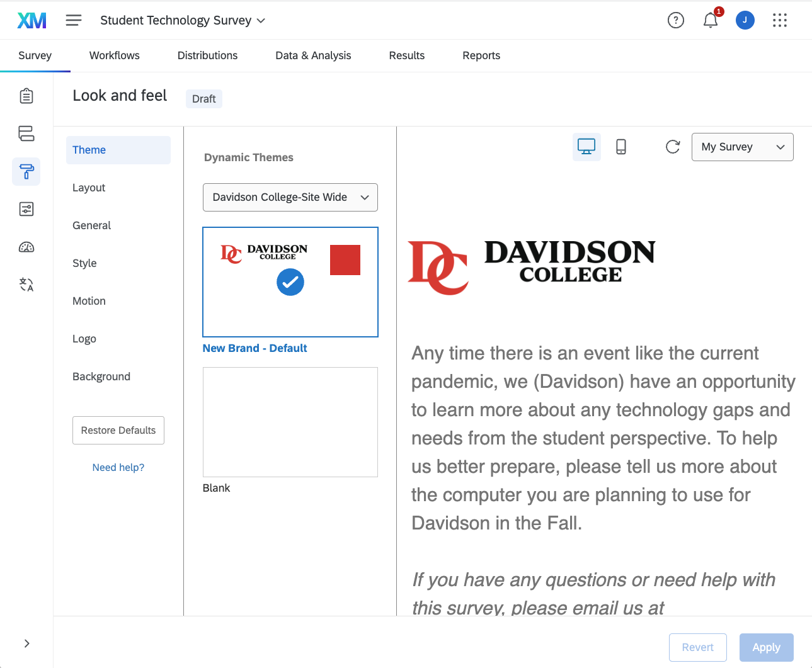Select the Motion settings section
The height and width of the screenshot is (668, 812).
point(118,301)
